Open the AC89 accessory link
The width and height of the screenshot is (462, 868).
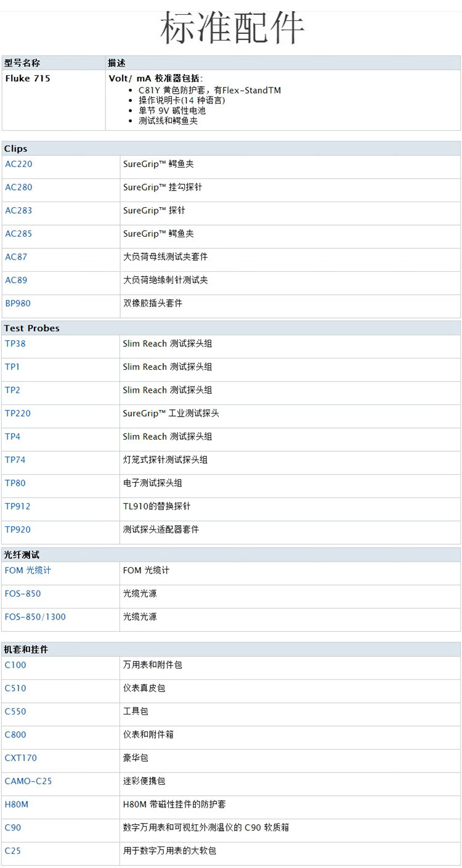click(x=16, y=280)
